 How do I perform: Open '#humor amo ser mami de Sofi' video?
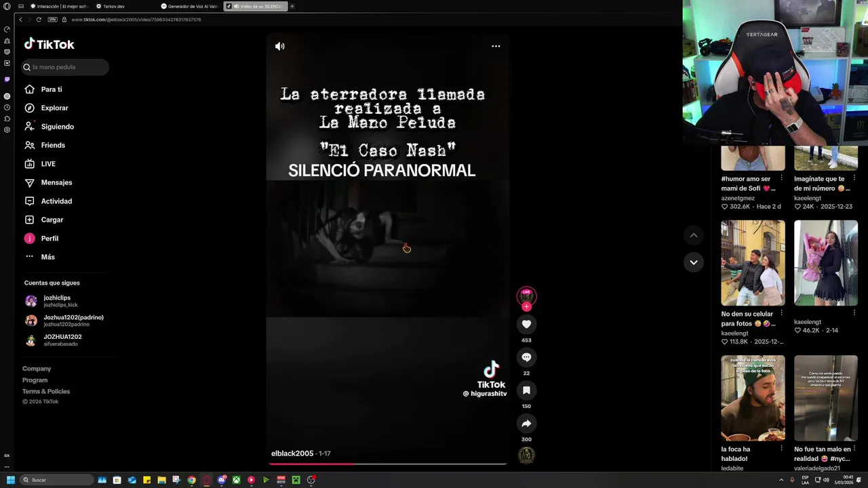pyautogui.click(x=753, y=157)
